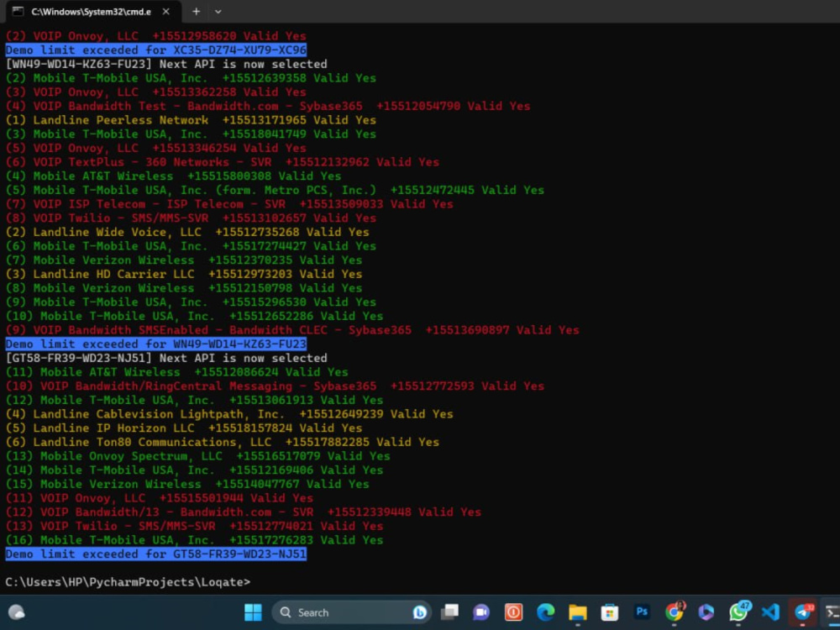
Task: Click VOIP Bandwidth Test line +15512054790
Action: [x=268, y=106]
